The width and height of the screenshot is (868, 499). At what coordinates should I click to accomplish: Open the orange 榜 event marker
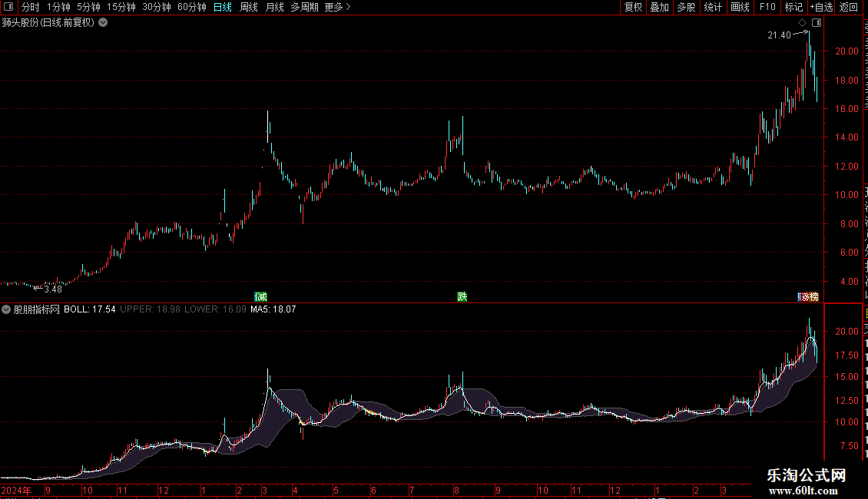click(813, 297)
